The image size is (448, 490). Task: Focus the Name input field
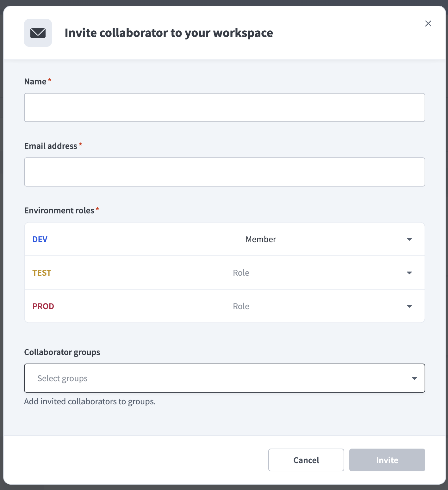224,107
